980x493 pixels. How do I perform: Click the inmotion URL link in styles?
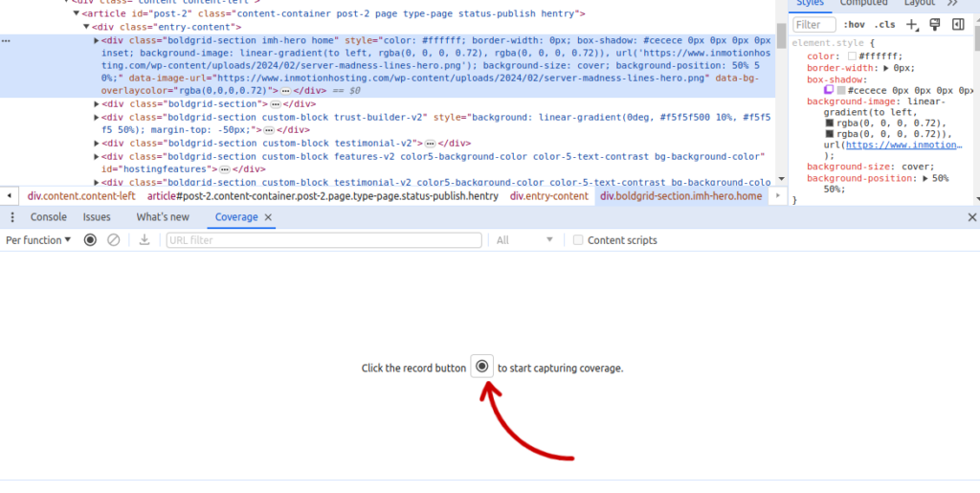[x=902, y=145]
